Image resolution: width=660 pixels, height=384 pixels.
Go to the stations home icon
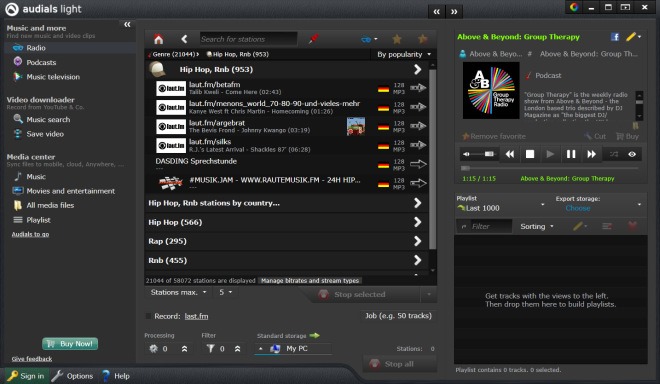tap(158, 39)
